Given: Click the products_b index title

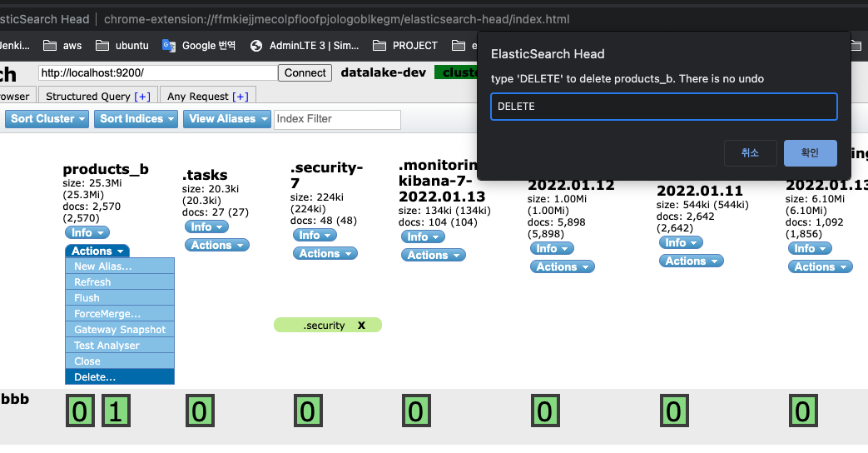Looking at the screenshot, I should pyautogui.click(x=106, y=170).
